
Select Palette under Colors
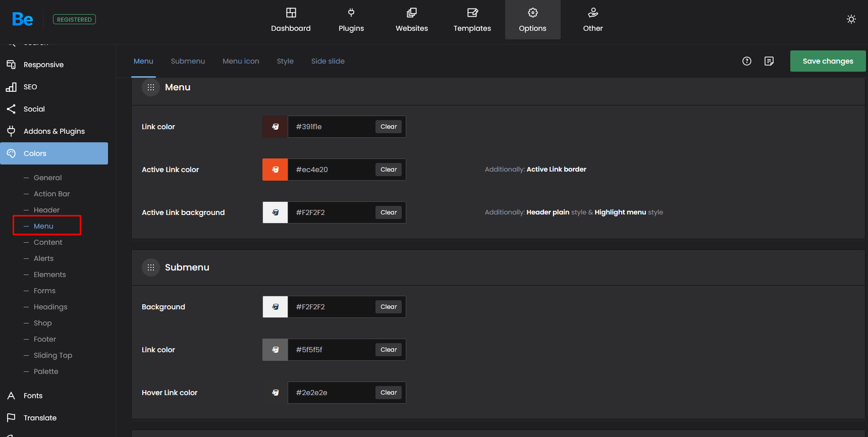(x=46, y=371)
